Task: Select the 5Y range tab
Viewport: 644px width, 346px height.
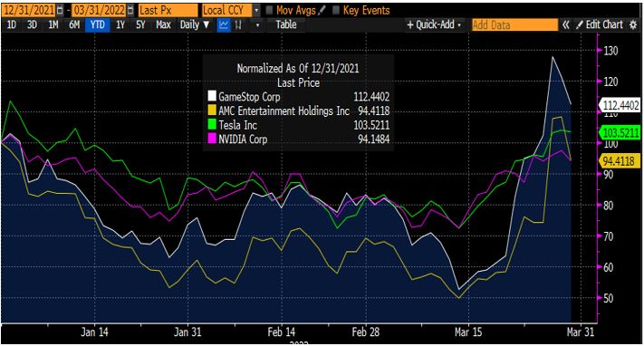Action: click(x=140, y=24)
